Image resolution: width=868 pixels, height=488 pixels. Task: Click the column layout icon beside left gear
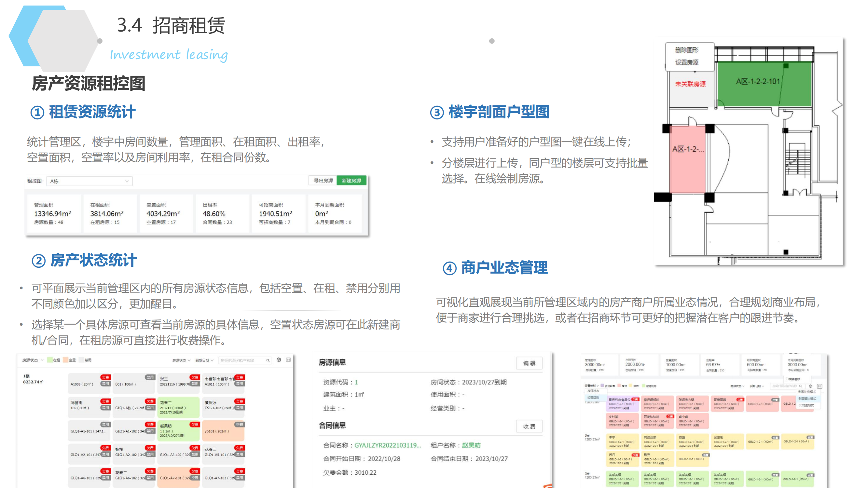point(288,360)
